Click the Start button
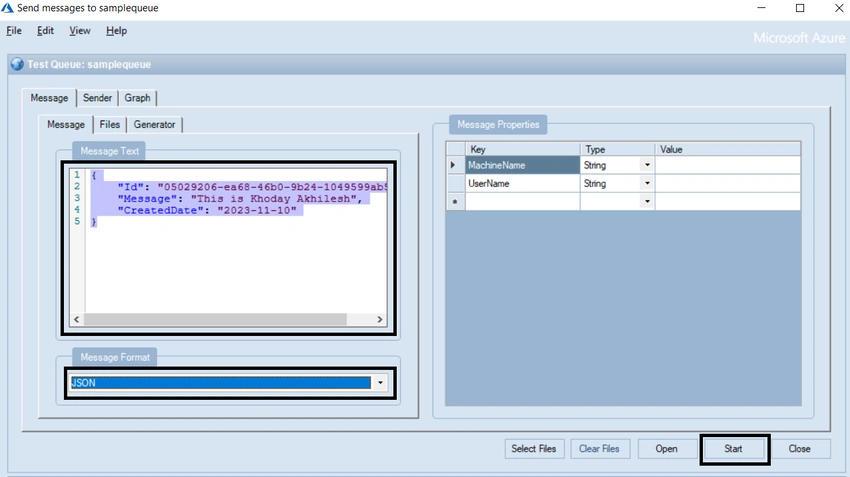 [x=733, y=449]
